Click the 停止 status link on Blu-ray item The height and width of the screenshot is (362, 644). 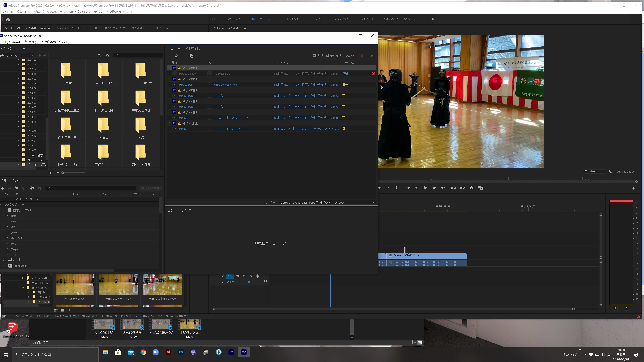[x=346, y=74]
